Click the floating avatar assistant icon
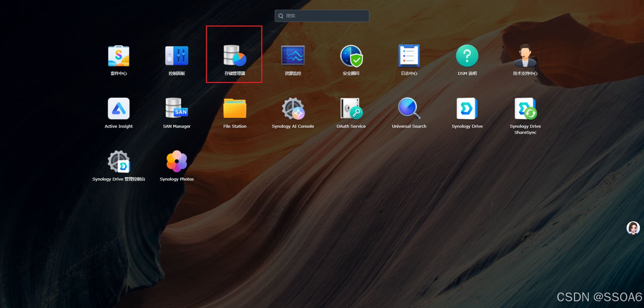 click(x=633, y=228)
